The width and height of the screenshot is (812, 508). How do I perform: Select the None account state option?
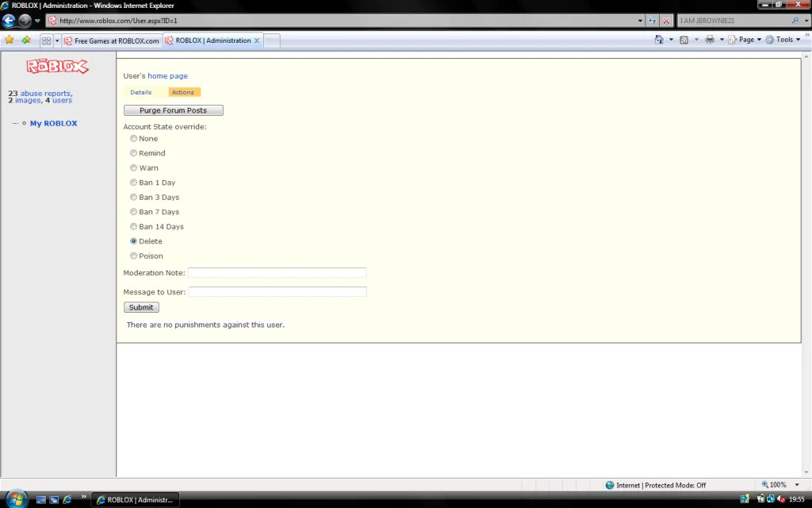pyautogui.click(x=133, y=138)
